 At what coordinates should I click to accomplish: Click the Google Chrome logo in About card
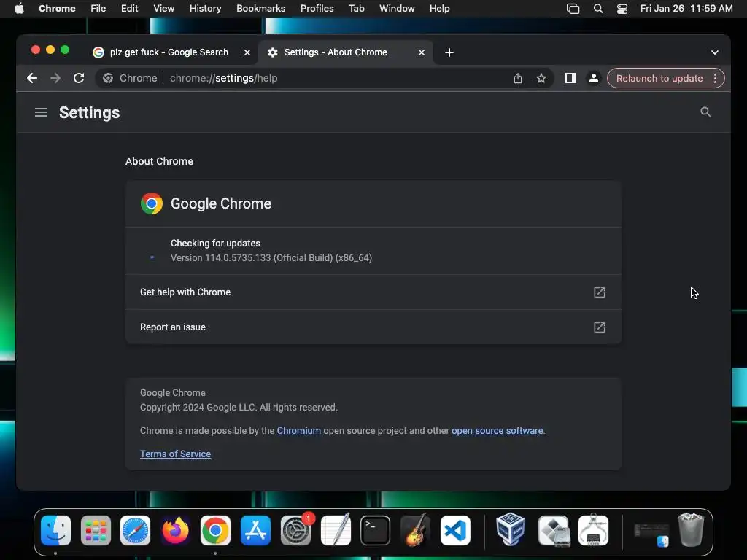152,203
